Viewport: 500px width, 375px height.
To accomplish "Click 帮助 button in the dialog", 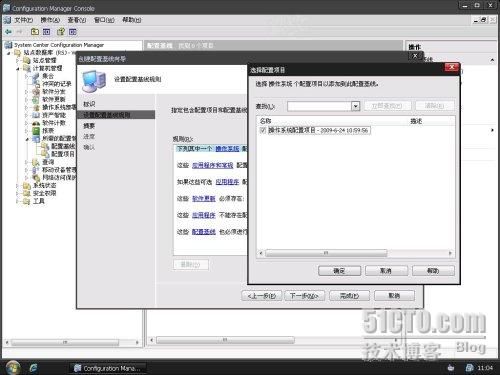I will click(x=433, y=271).
